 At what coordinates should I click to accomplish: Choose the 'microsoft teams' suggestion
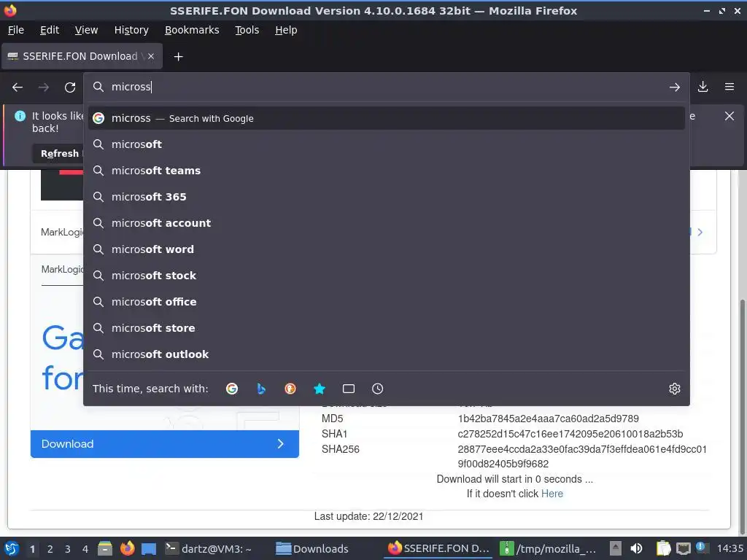point(387,171)
